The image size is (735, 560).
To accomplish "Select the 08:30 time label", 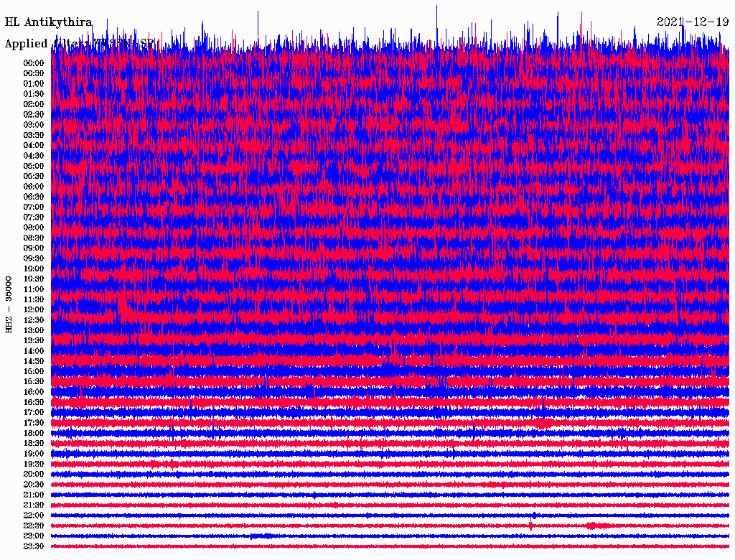I will [x=34, y=238].
